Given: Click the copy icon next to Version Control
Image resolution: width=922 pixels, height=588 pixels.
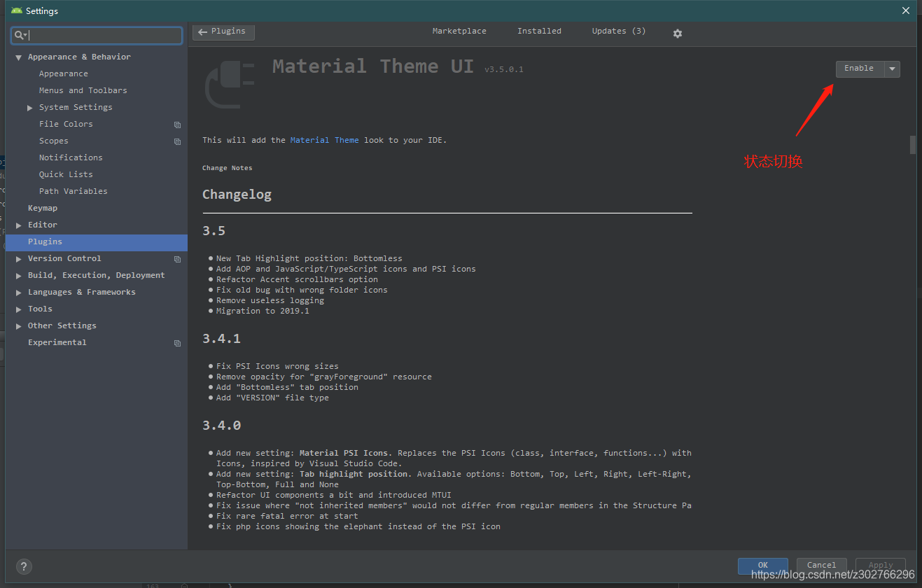Looking at the screenshot, I should [x=177, y=259].
